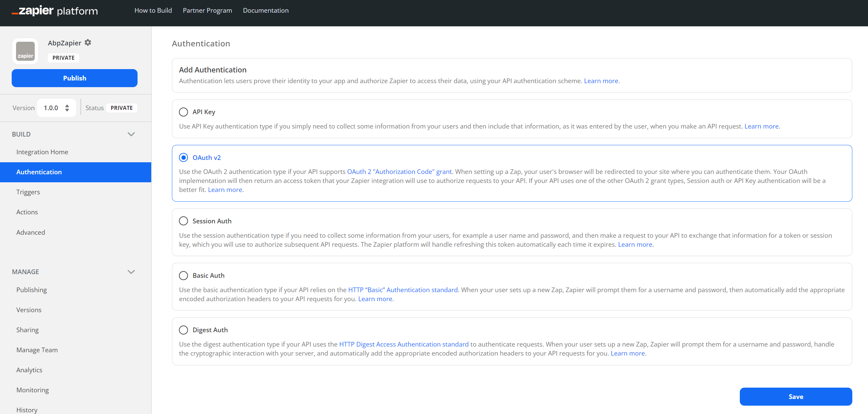Open the Publishing sidebar item
The image size is (868, 414).
click(31, 290)
